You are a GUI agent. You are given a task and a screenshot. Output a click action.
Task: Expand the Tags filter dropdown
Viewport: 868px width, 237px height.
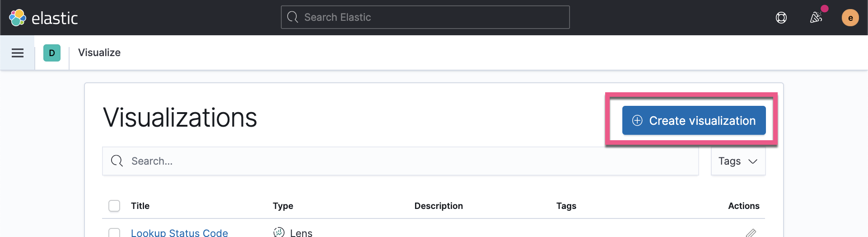(738, 161)
